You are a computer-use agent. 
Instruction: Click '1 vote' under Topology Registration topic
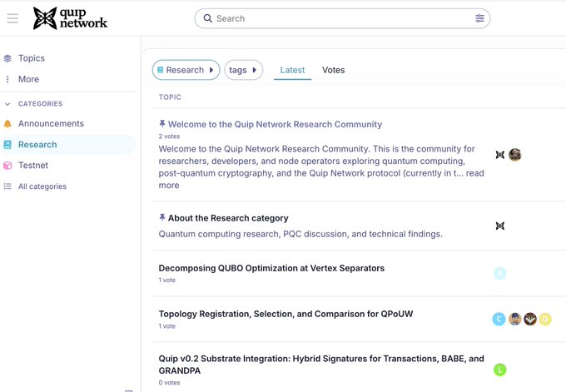166,326
